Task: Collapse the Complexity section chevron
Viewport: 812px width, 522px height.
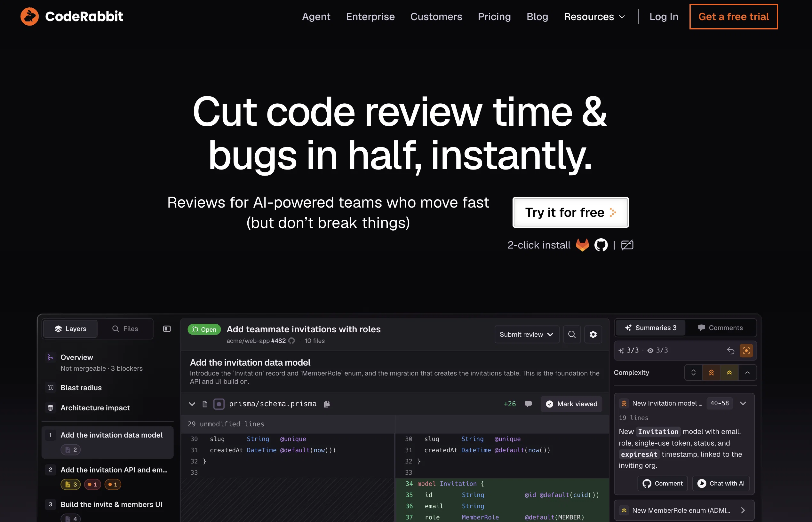Action: pyautogui.click(x=747, y=373)
